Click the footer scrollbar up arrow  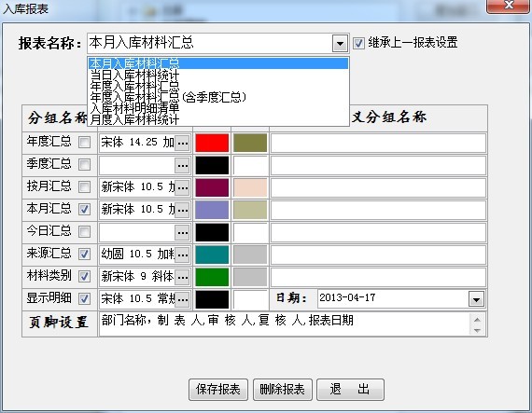point(477,319)
